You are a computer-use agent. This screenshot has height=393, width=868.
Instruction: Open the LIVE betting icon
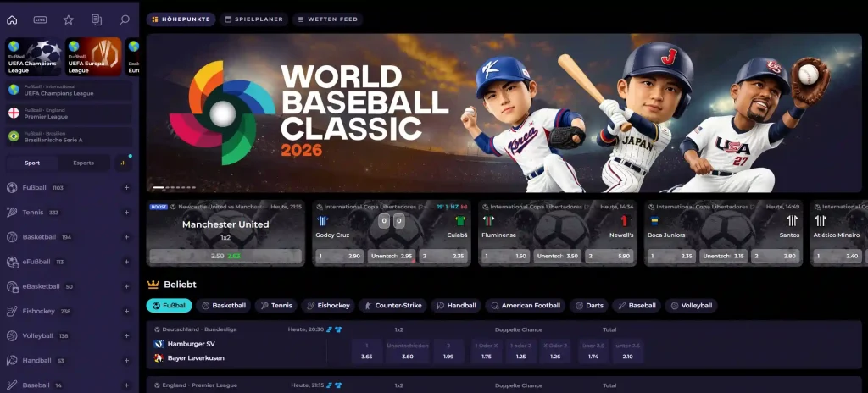pyautogui.click(x=40, y=20)
